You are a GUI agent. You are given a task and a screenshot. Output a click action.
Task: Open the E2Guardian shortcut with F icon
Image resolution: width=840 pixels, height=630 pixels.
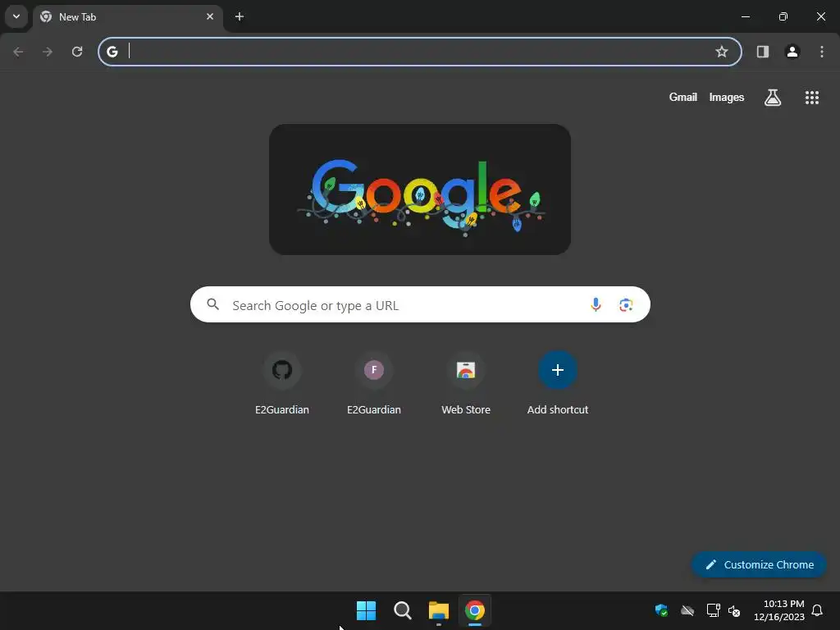[374, 384]
